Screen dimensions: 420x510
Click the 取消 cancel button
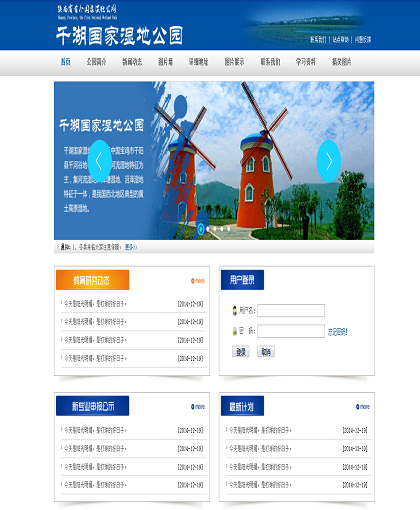click(x=266, y=352)
